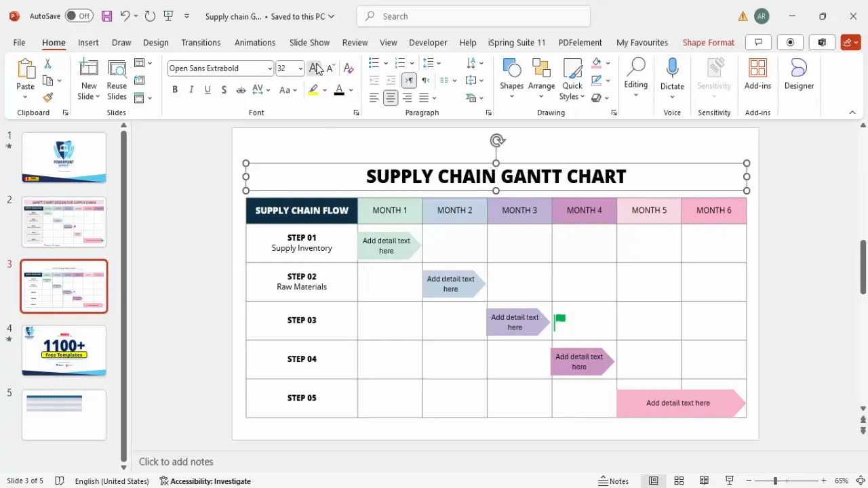Click the text highlight color button
This screenshot has height=488, width=868.
pos(313,89)
